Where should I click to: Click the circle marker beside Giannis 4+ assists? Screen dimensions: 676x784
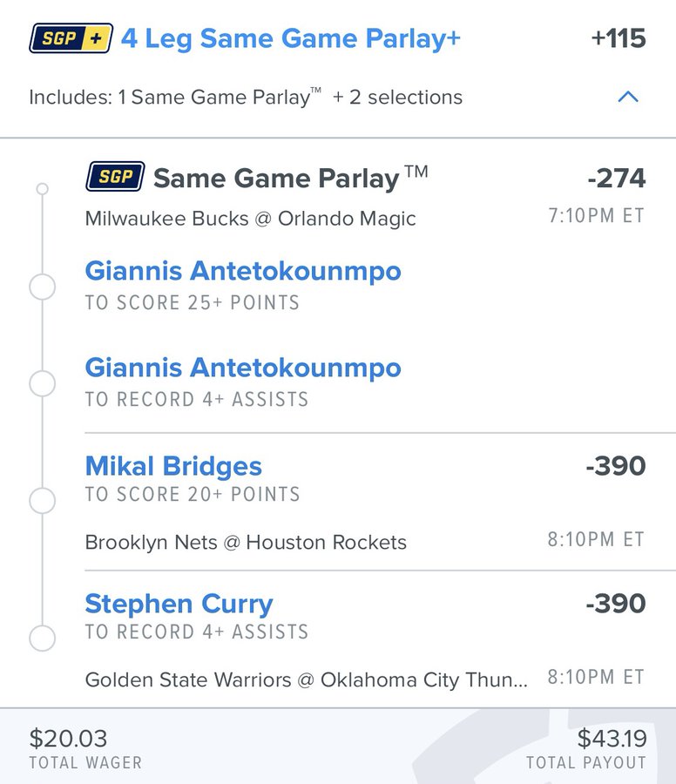[42, 383]
